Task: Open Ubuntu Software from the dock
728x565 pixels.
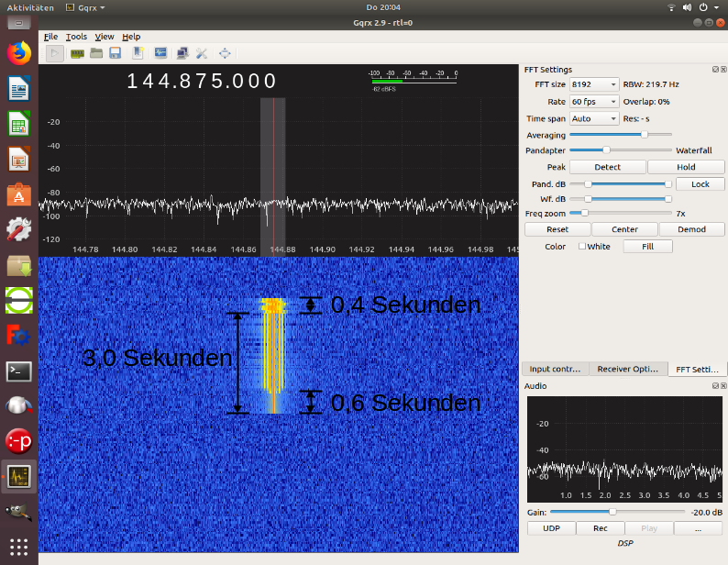Action: click(19, 194)
